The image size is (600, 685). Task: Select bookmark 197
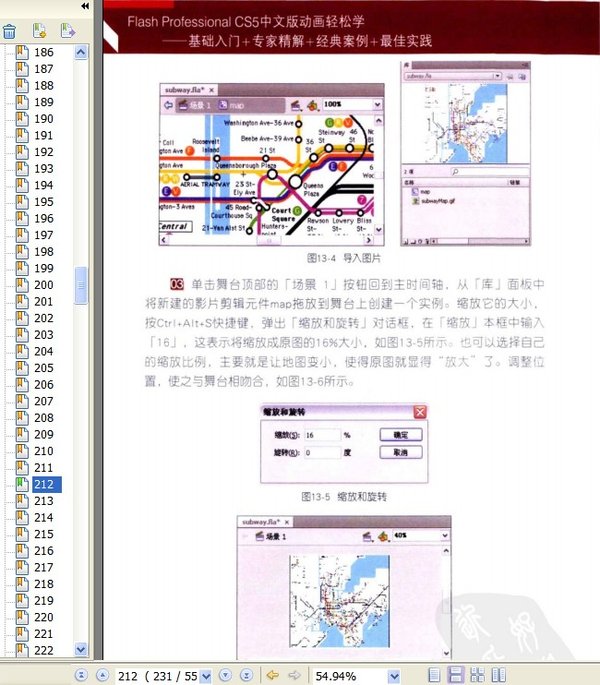coord(44,235)
